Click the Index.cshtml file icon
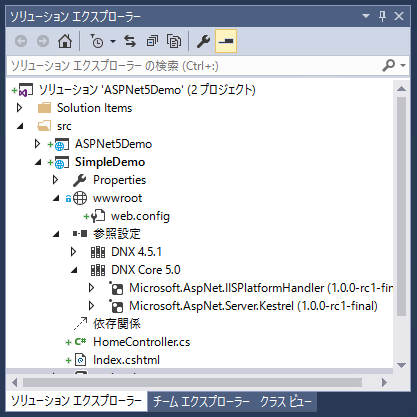This screenshot has height=417, width=417. tap(80, 360)
